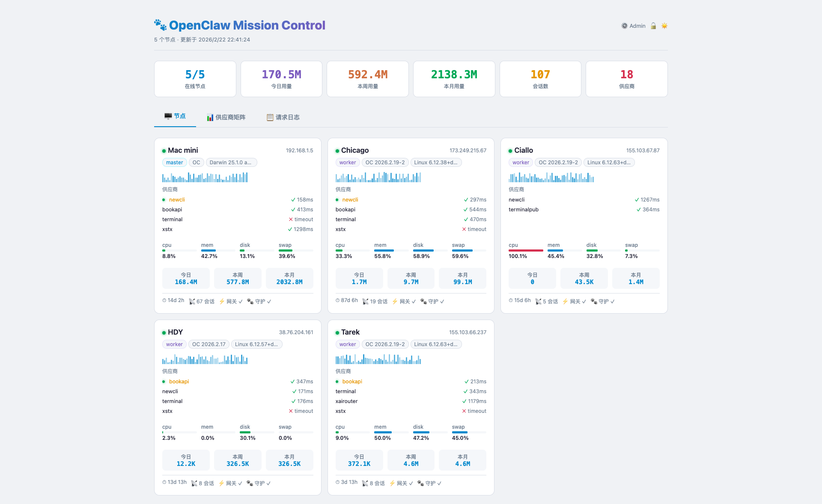Select bookapi provider in Tarek card
Viewport: 822px width, 504px height.
point(352,382)
